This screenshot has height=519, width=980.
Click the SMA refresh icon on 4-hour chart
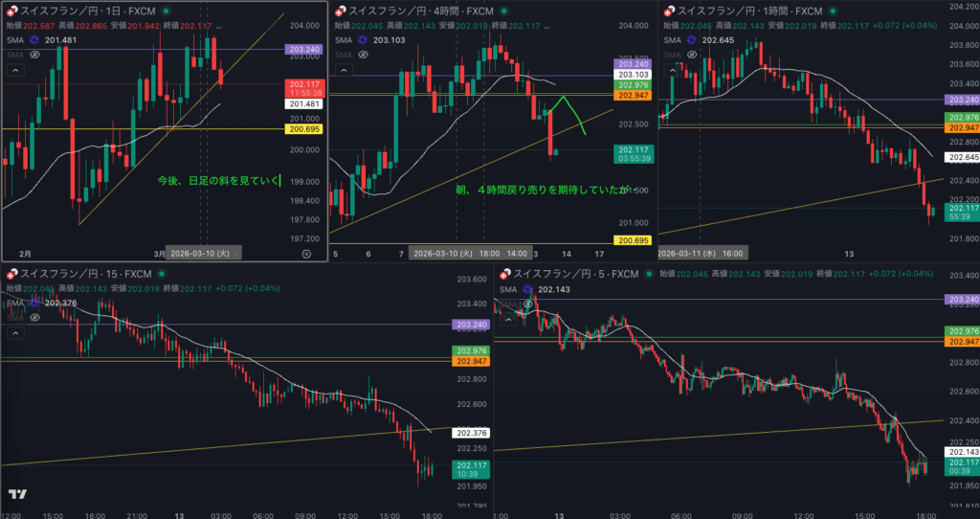coord(365,41)
